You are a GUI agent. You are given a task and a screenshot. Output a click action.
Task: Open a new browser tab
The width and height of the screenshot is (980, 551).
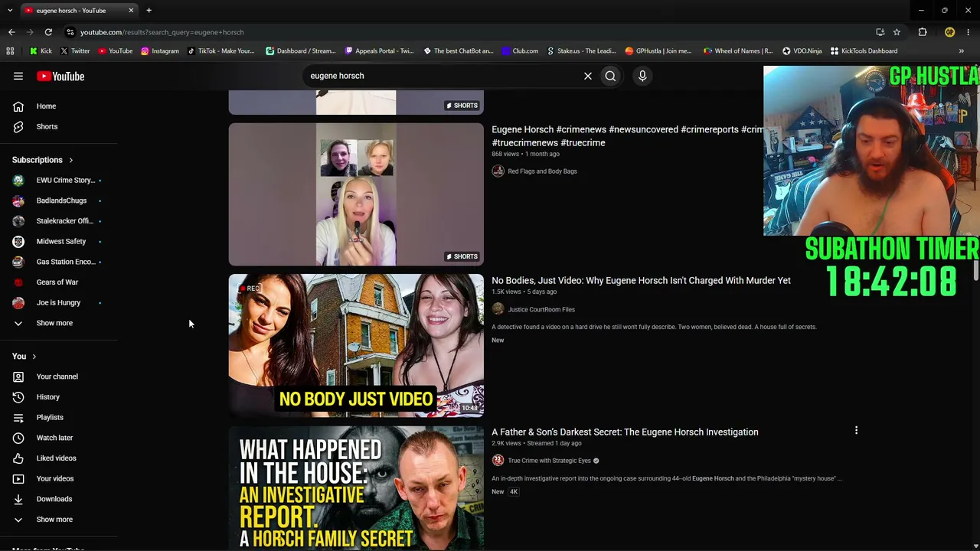click(149, 11)
